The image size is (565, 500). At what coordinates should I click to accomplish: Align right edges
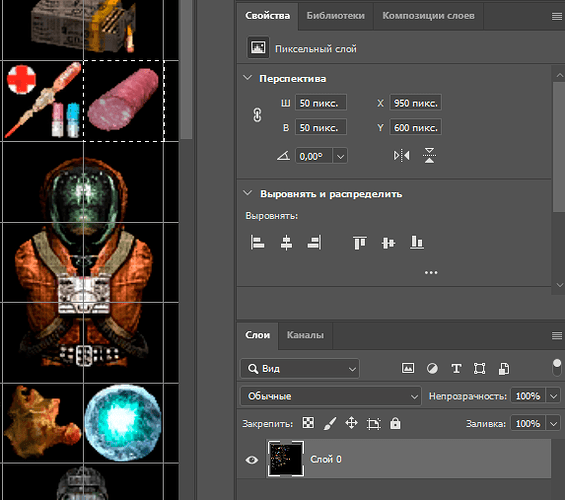[314, 242]
